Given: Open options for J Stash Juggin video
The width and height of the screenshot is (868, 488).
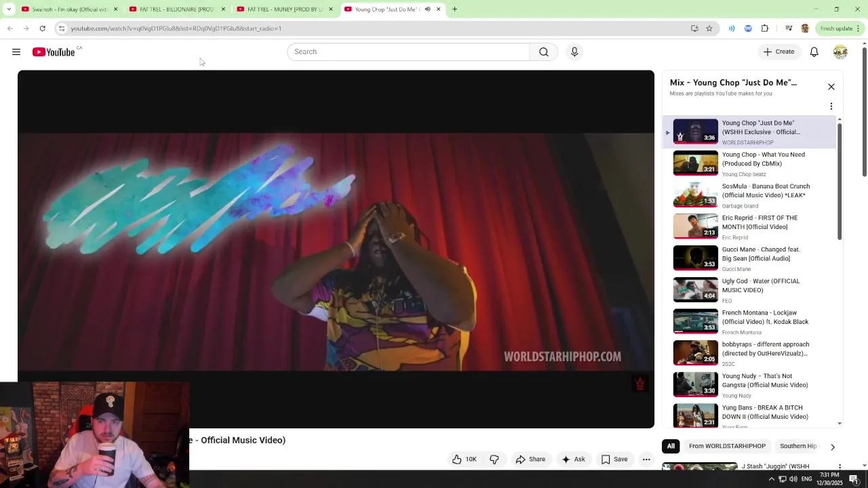Looking at the screenshot, I should click(840, 466).
